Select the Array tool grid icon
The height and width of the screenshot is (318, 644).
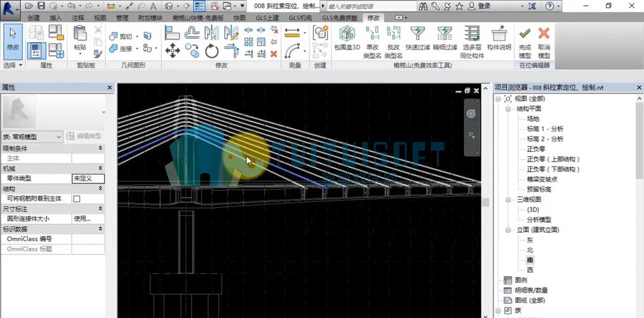(x=248, y=42)
